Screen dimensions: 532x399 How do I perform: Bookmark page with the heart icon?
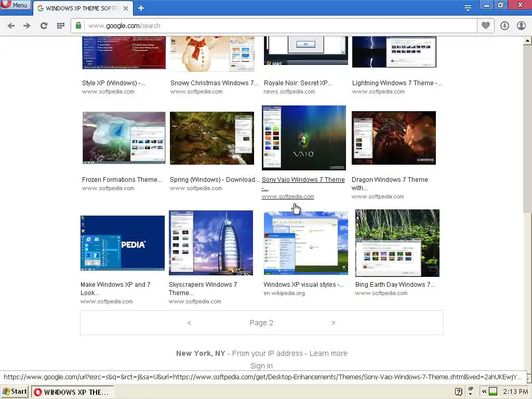[x=486, y=26]
